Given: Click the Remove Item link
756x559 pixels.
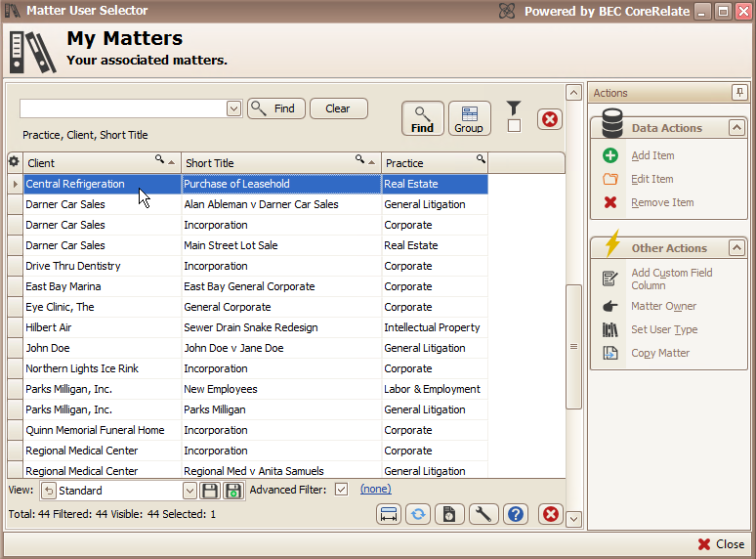Looking at the screenshot, I should point(662,202).
